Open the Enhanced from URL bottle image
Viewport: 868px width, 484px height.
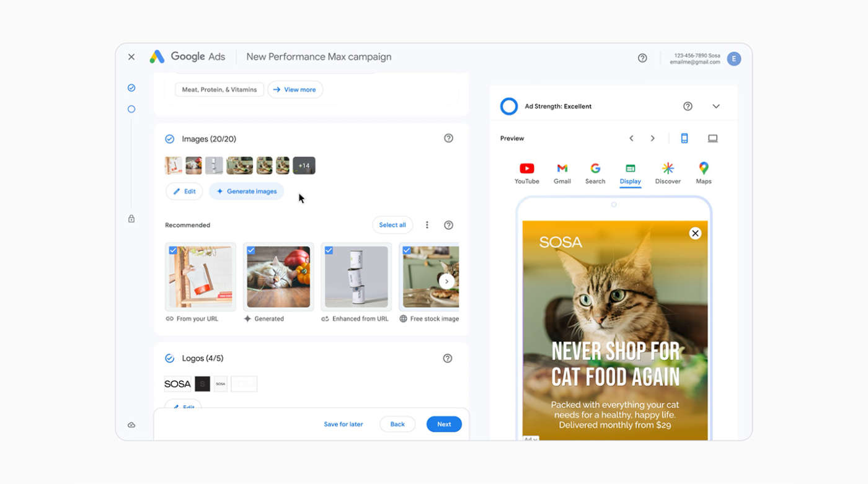(x=356, y=276)
